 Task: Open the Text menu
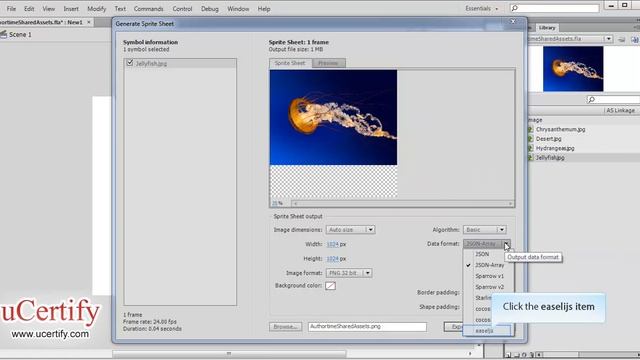coord(120,9)
